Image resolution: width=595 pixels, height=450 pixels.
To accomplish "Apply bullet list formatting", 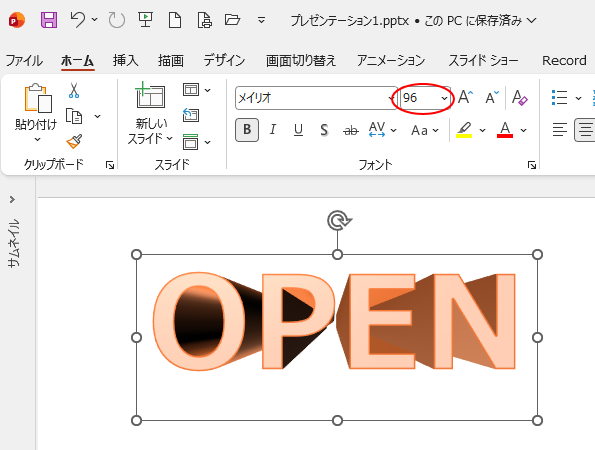I will coord(560,98).
